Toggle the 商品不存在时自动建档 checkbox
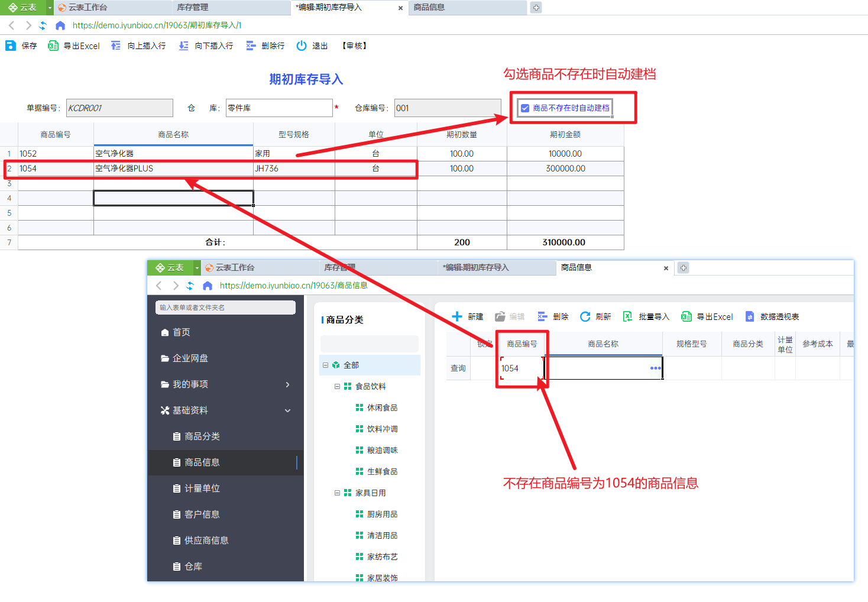Screen dimensions: 868x602 point(525,108)
